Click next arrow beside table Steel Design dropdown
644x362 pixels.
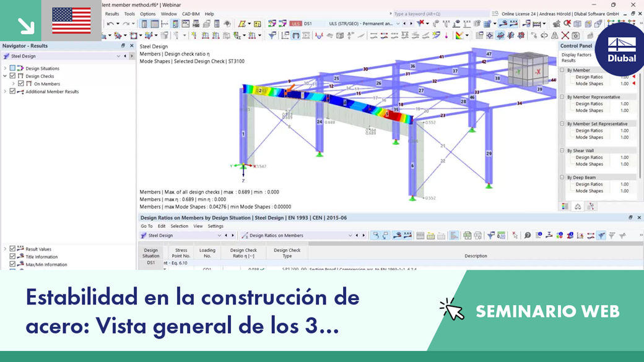pyautogui.click(x=232, y=236)
